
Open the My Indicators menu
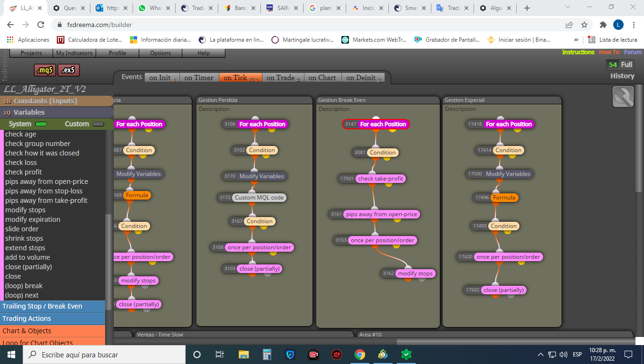[x=74, y=53]
